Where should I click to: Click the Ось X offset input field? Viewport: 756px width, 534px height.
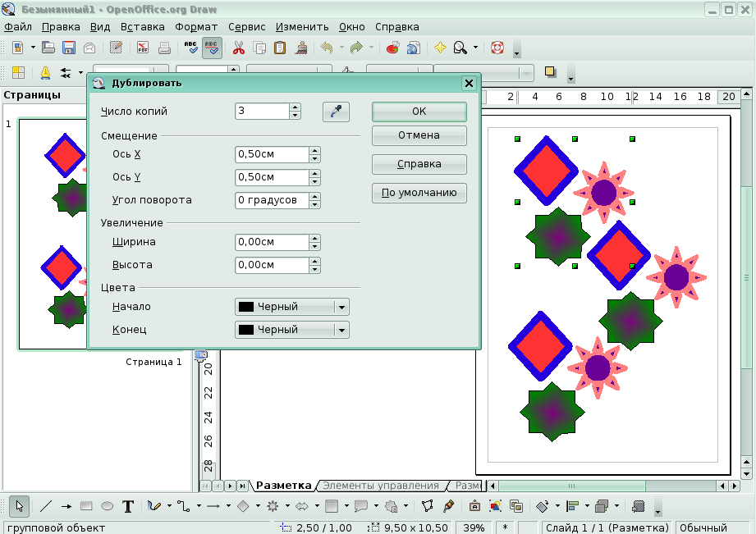click(x=272, y=154)
